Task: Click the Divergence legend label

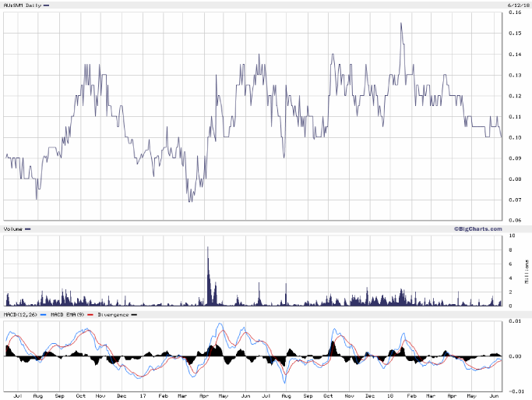Action: [113, 315]
